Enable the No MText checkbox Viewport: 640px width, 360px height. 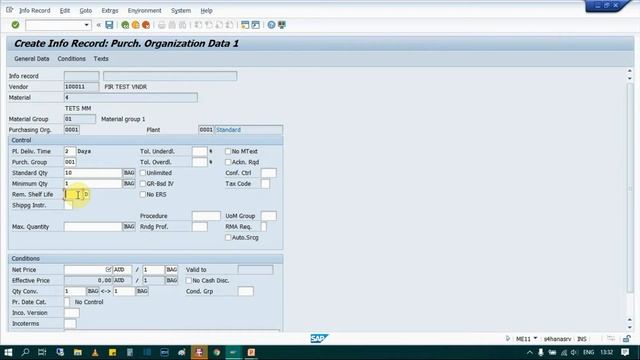click(x=228, y=151)
